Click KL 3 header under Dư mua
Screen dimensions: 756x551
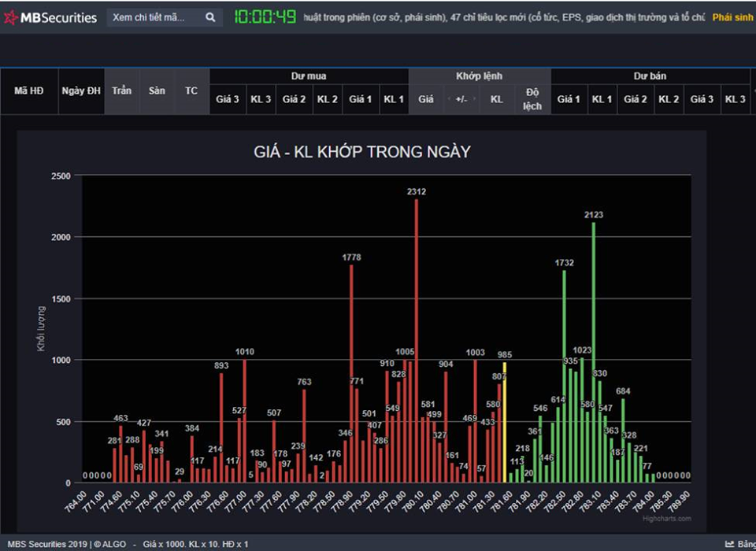261,99
